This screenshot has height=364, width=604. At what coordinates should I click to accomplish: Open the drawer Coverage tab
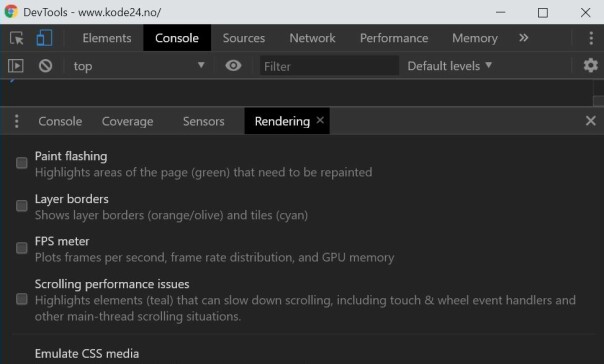click(x=128, y=121)
